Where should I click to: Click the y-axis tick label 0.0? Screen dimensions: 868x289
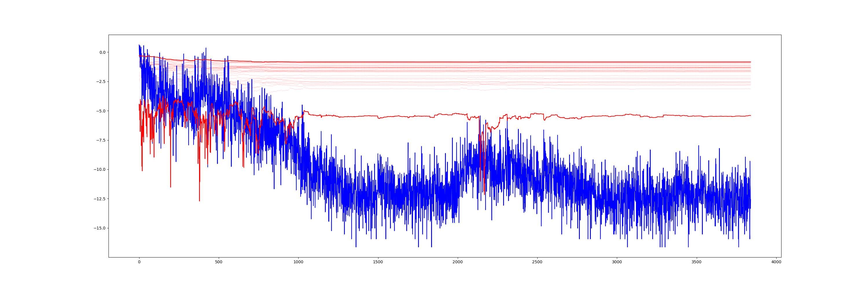pyautogui.click(x=102, y=52)
